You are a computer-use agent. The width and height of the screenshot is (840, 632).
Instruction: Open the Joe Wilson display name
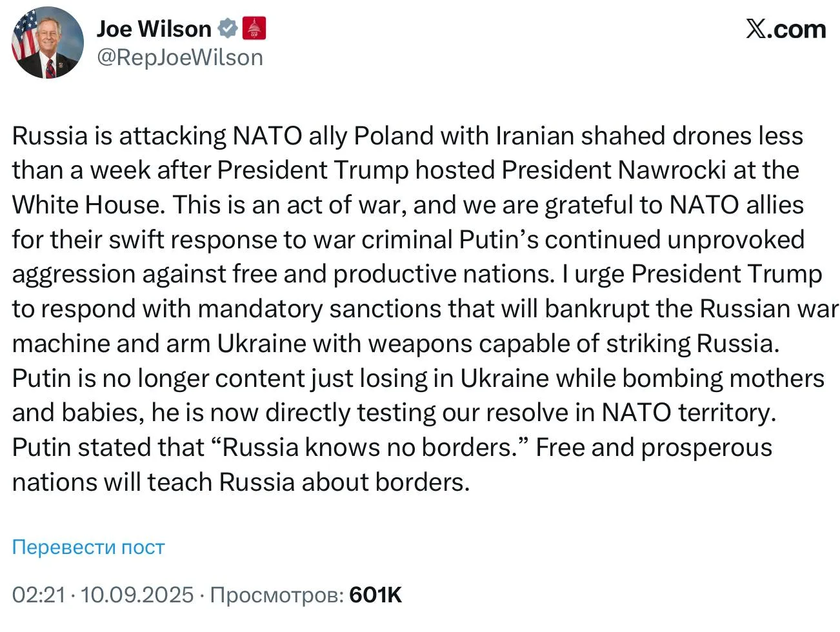(154, 28)
